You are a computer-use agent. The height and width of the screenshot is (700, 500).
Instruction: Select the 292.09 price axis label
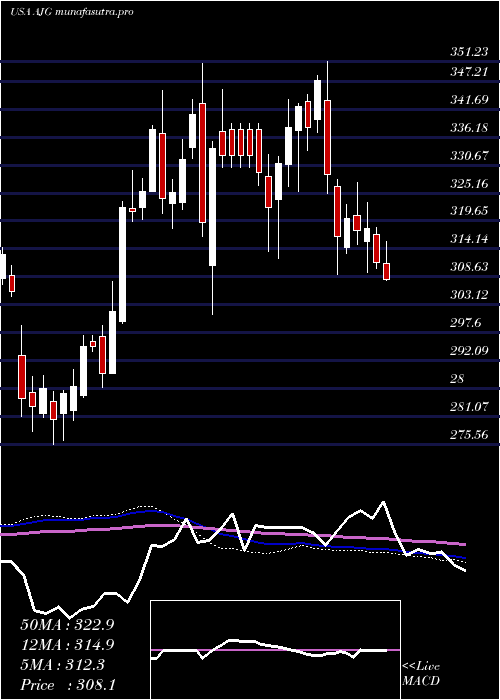click(469, 350)
